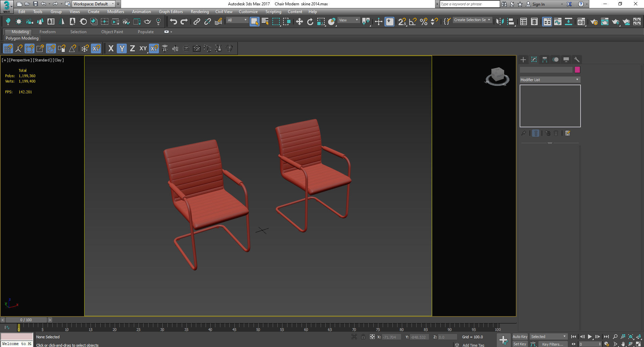Click the Auto Key button

(520, 337)
